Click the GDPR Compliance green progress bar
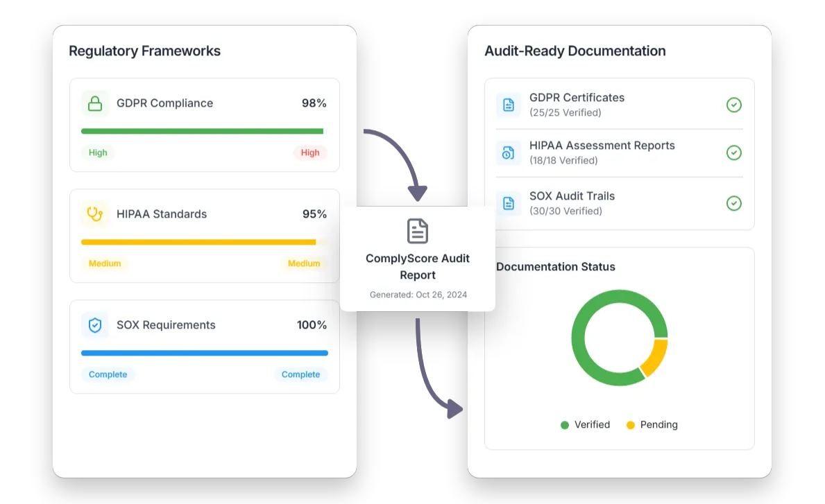Image resolution: width=825 pixels, height=504 pixels. pyautogui.click(x=202, y=131)
